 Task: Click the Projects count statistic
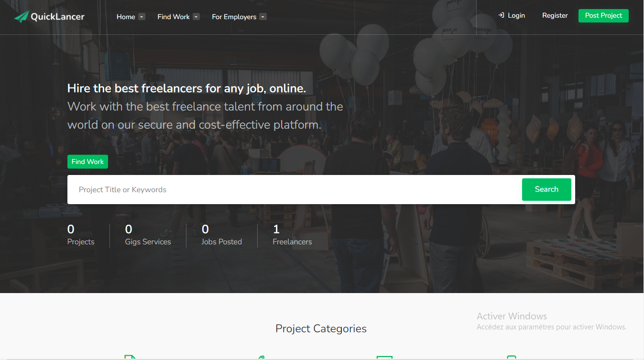(81, 236)
